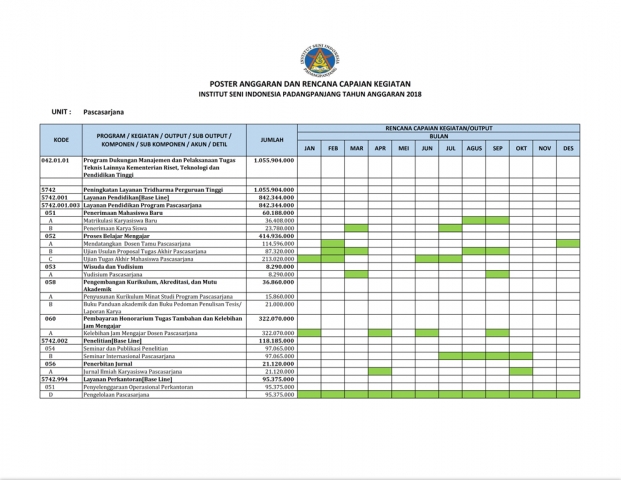Select the OKT month header

point(521,148)
